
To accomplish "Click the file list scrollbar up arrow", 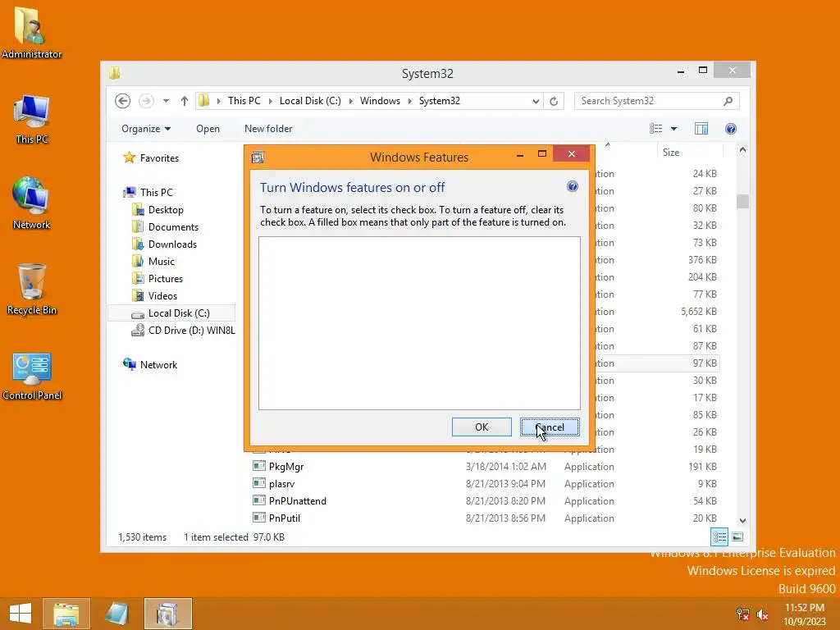I will coord(742,150).
